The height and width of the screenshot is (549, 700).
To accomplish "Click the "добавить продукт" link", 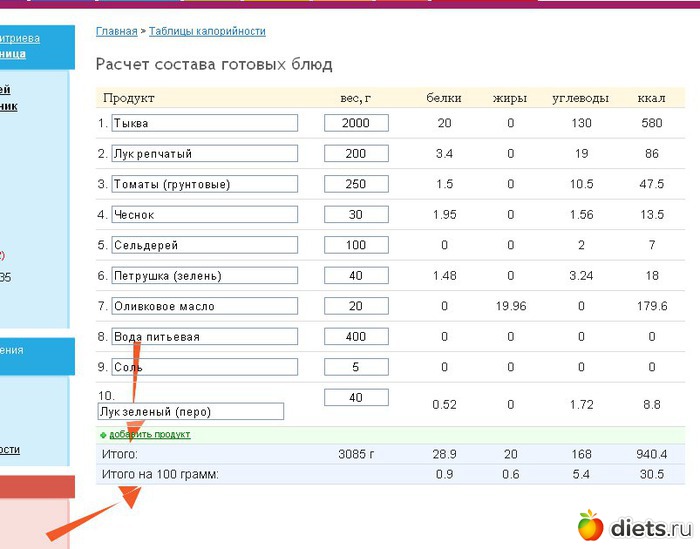I will click(149, 435).
